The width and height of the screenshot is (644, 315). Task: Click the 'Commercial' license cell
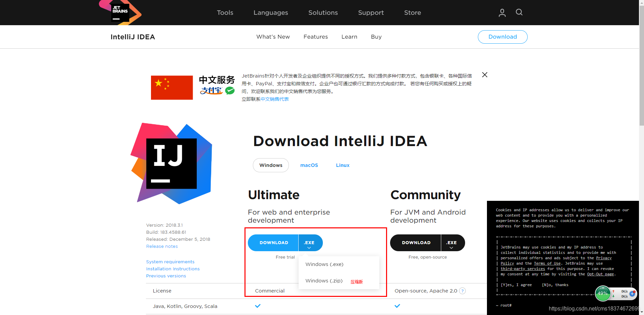270,291
